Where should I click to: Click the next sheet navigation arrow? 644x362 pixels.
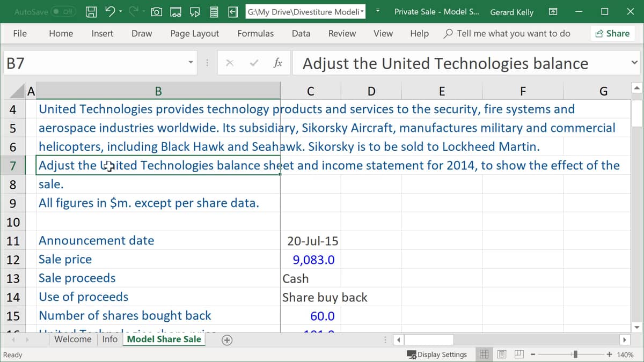tap(27, 339)
